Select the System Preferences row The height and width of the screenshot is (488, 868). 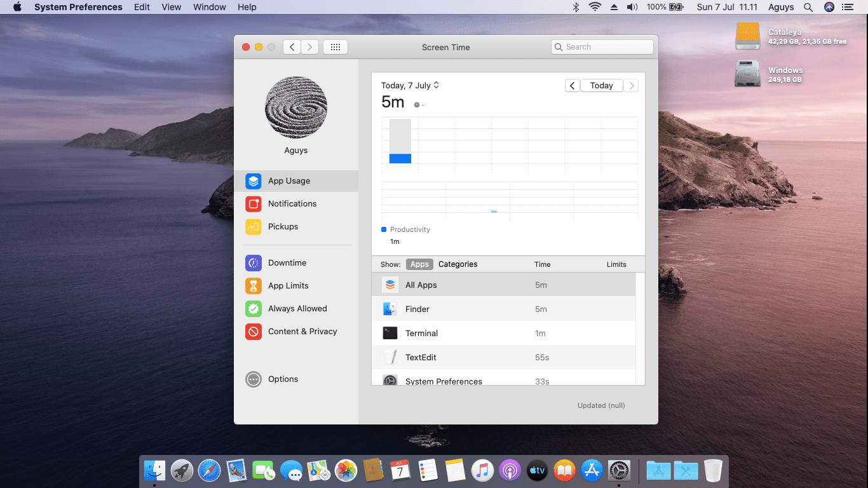pos(503,378)
